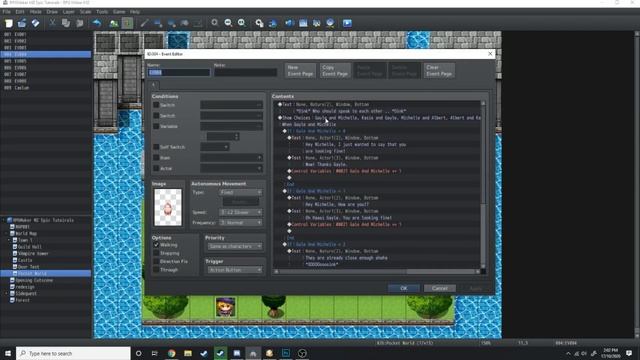Open the Resource Manager icon
The height and width of the screenshot is (360, 640).
click(330, 23)
